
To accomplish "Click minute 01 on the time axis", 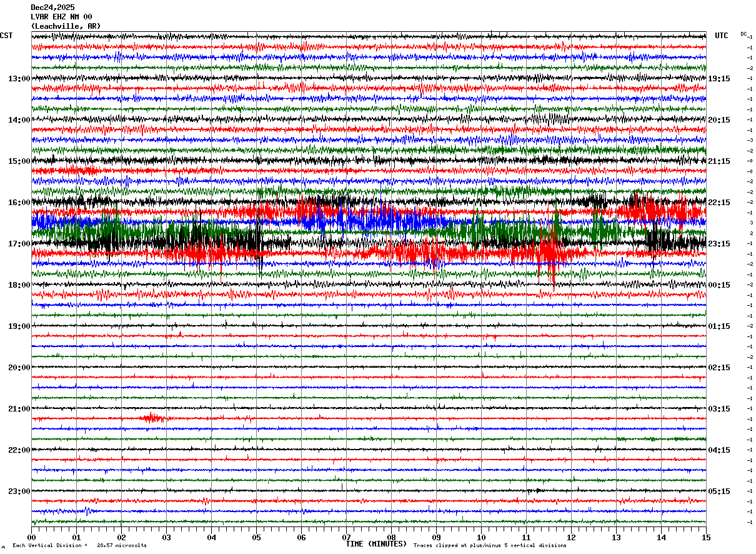I will (76, 537).
